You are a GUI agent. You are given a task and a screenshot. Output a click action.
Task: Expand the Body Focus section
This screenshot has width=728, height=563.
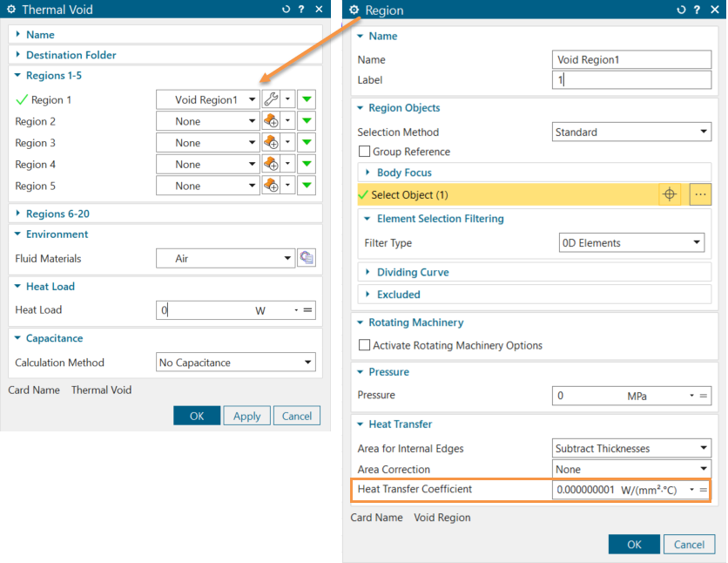coord(403,173)
